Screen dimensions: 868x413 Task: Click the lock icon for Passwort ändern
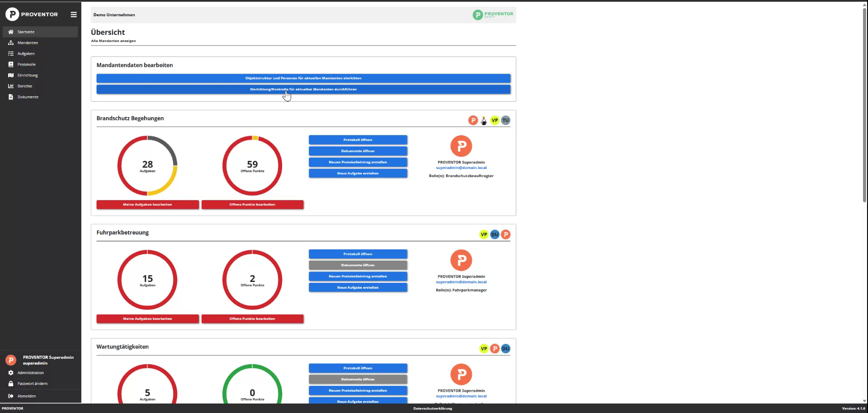click(11, 384)
